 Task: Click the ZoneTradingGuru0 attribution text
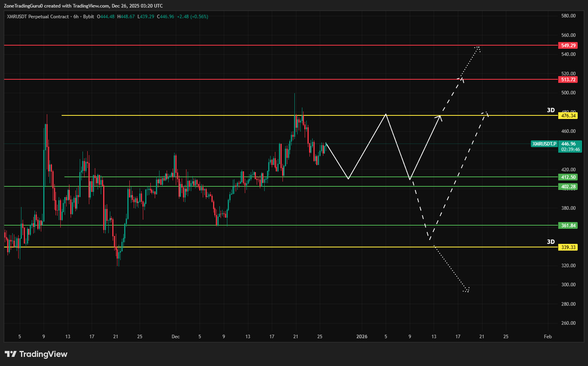(x=24, y=6)
